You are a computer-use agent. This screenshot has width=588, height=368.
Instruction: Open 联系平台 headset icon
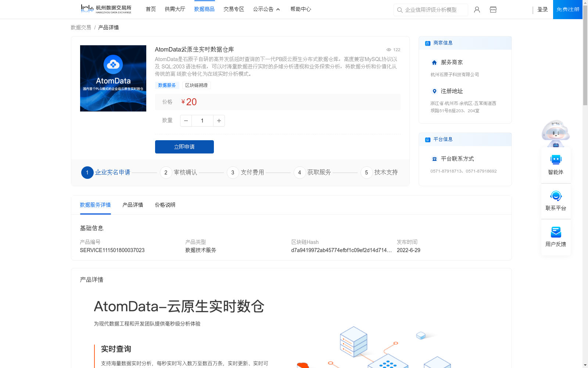tap(556, 196)
